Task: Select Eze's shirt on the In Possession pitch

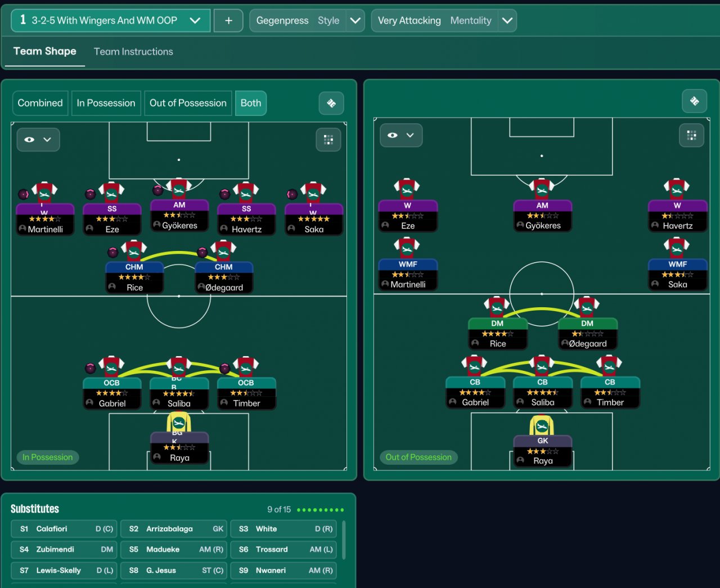Action: [111, 192]
